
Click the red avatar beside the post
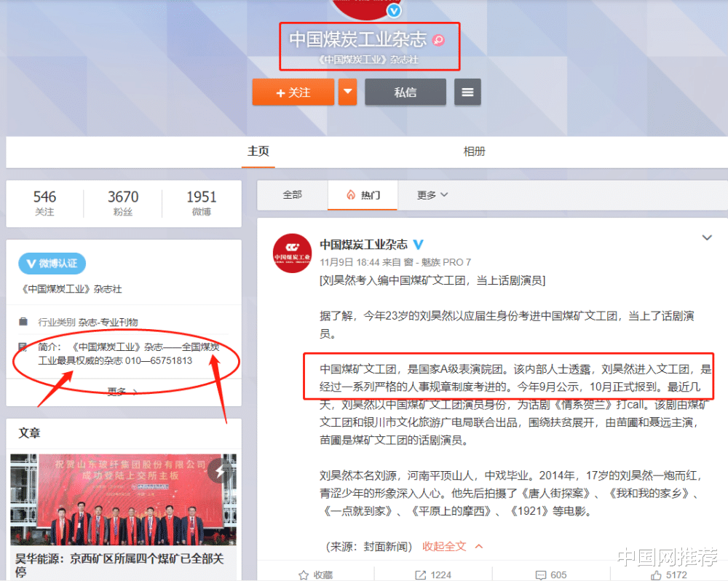point(292,253)
